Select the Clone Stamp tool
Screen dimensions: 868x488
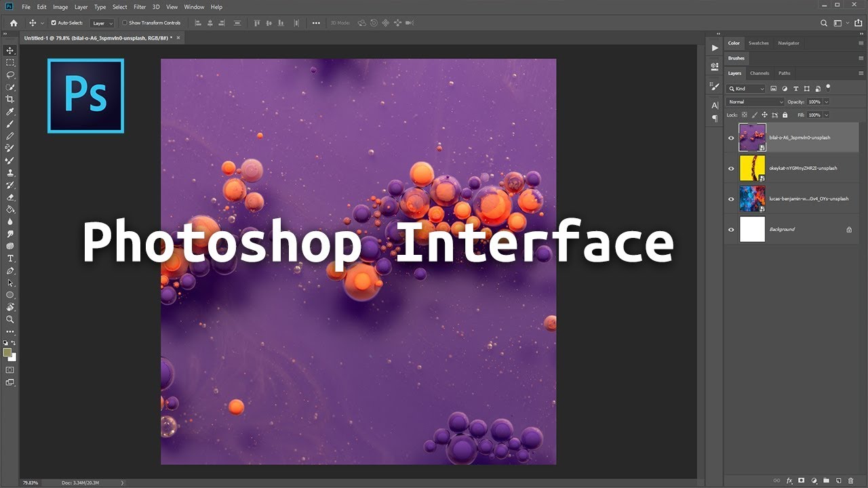[x=10, y=172]
